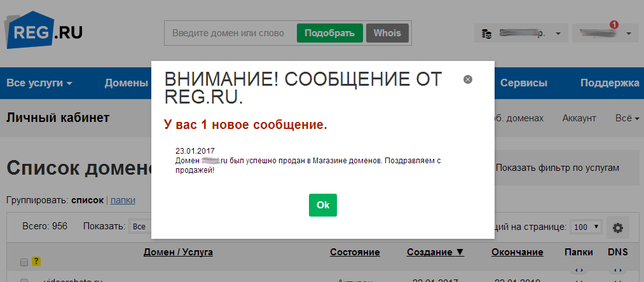Click У вас 1 новое сообщение text
Viewport: 644px width, 282px height.
(245, 124)
